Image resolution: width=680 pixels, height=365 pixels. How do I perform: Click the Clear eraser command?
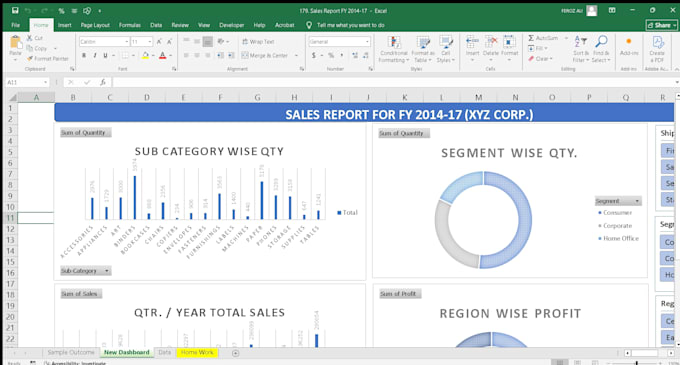click(x=540, y=59)
